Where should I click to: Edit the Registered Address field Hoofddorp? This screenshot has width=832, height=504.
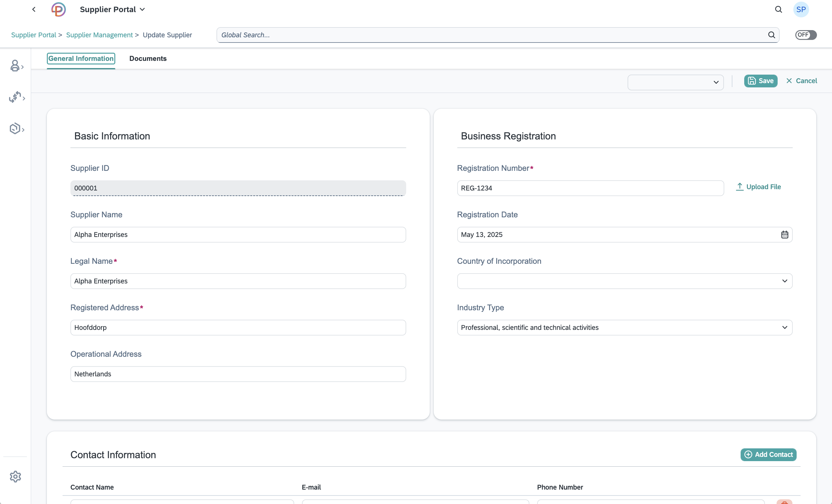238,328
